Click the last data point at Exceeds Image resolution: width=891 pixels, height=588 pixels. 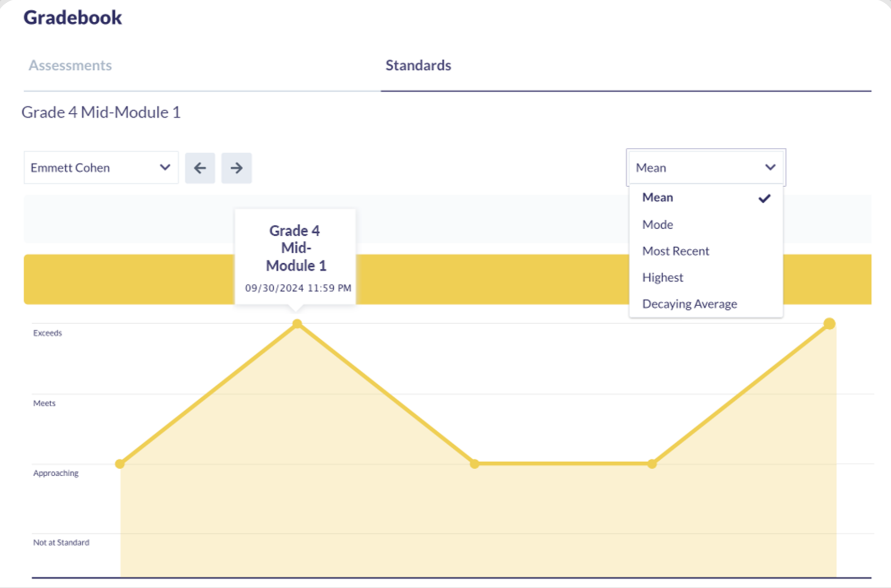(x=829, y=324)
